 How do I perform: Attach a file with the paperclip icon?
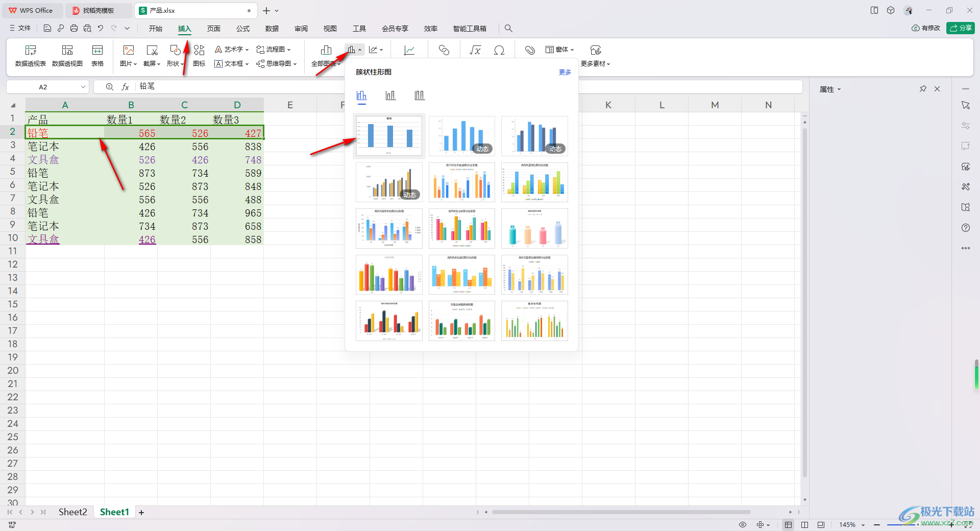click(x=530, y=50)
